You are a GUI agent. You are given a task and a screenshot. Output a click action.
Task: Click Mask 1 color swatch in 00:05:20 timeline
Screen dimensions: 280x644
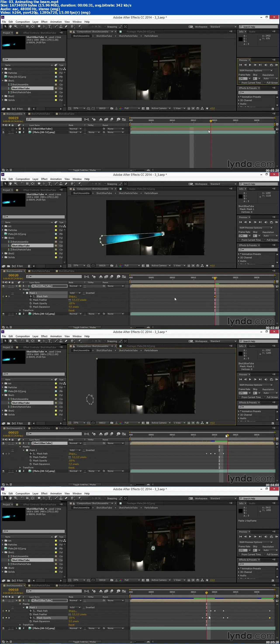(27, 608)
